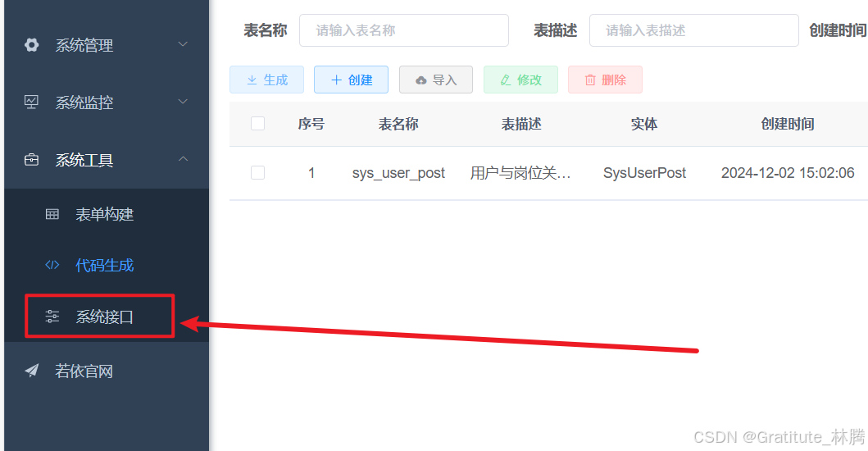868x451 pixels.
Task: Click the 修改 button label
Action: point(529,80)
